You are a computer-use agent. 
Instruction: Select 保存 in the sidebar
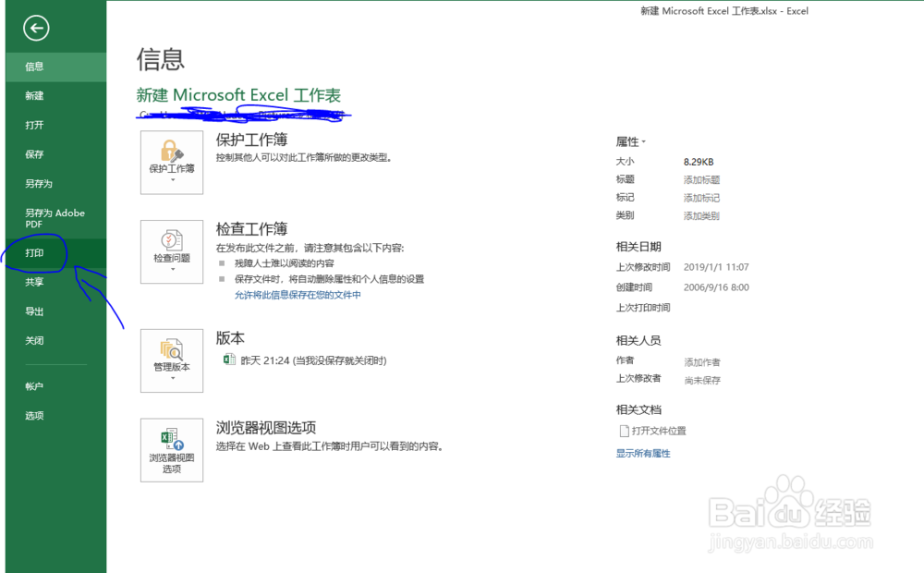56,154
